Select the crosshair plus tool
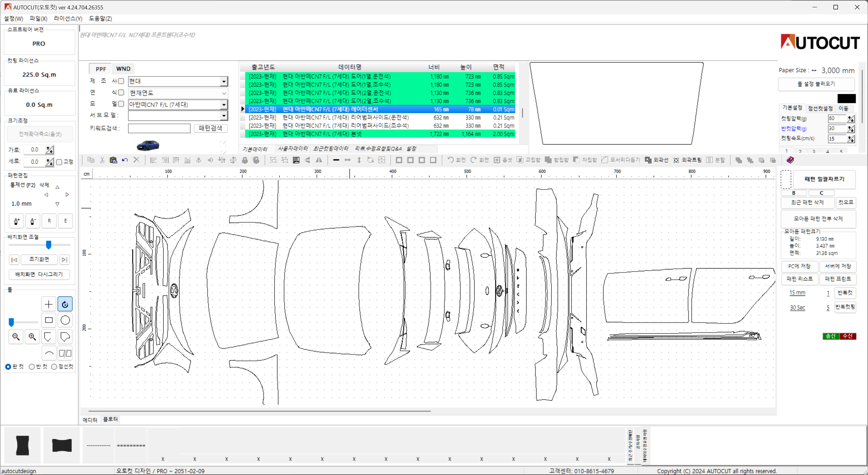 pos(49,304)
